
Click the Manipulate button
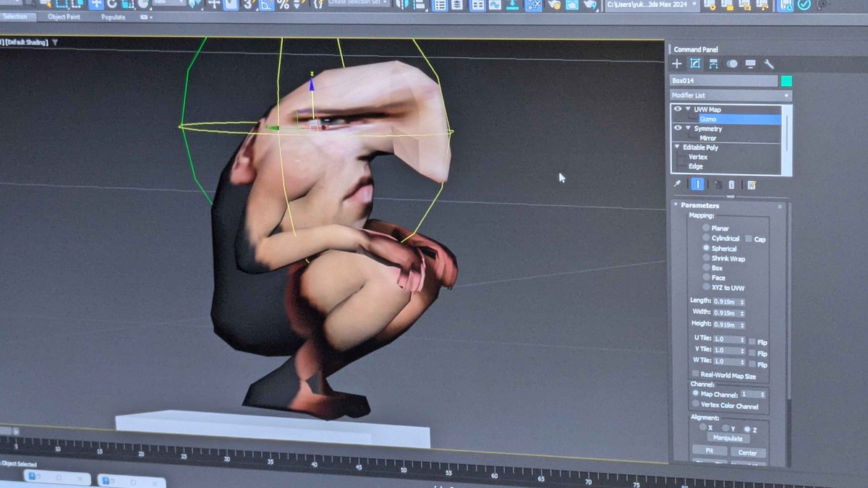(728, 438)
